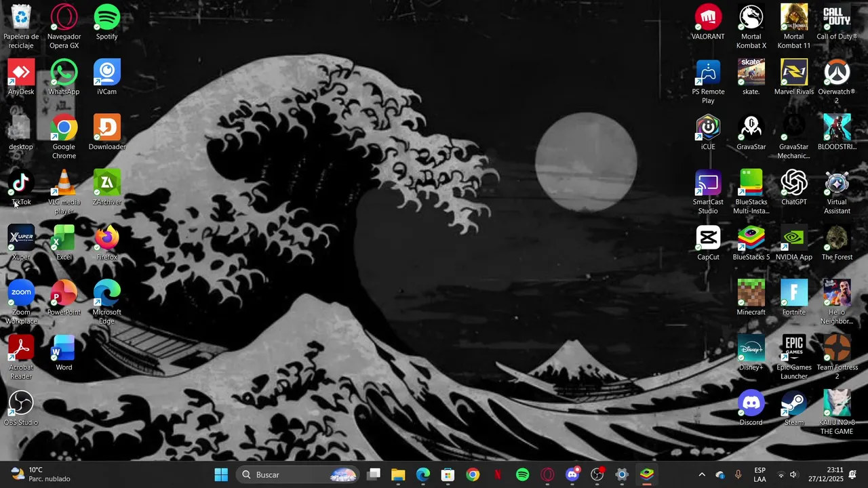This screenshot has width=868, height=488.
Task: Select PS Remote Play desktop icon
Action: [708, 82]
